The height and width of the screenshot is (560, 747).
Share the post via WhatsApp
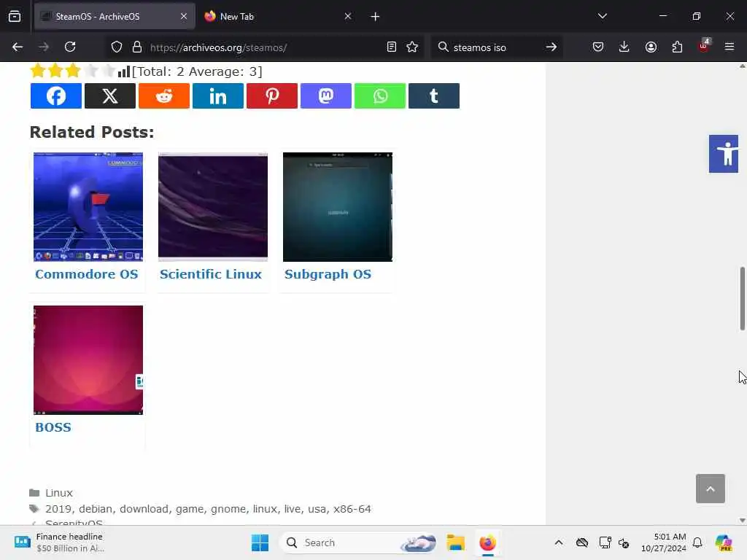[x=379, y=96]
